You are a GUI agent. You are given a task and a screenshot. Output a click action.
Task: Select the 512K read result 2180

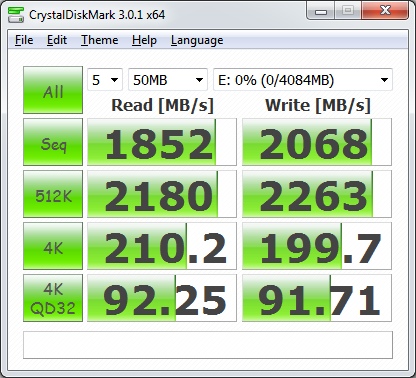click(162, 194)
